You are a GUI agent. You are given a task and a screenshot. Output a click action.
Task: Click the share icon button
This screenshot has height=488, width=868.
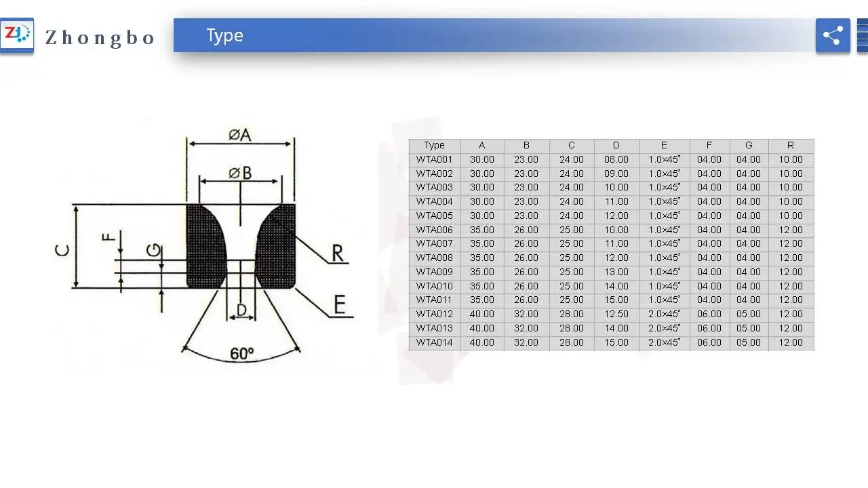coord(833,35)
